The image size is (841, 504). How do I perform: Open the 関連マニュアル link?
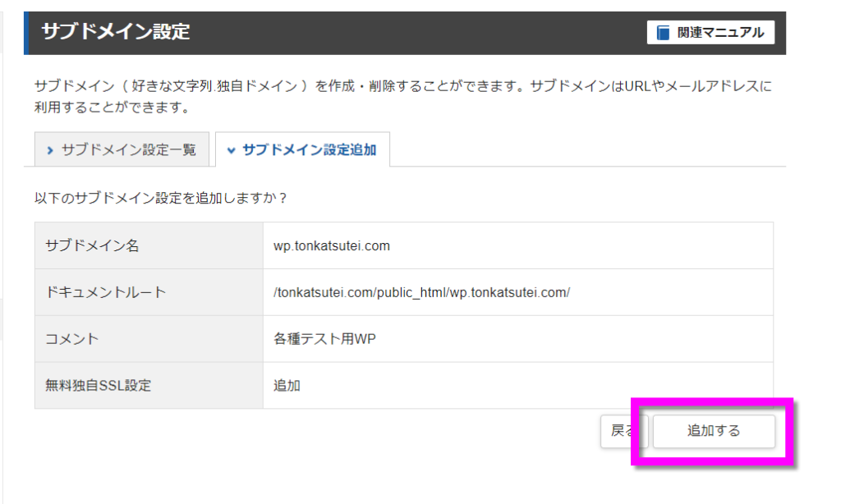tap(710, 33)
